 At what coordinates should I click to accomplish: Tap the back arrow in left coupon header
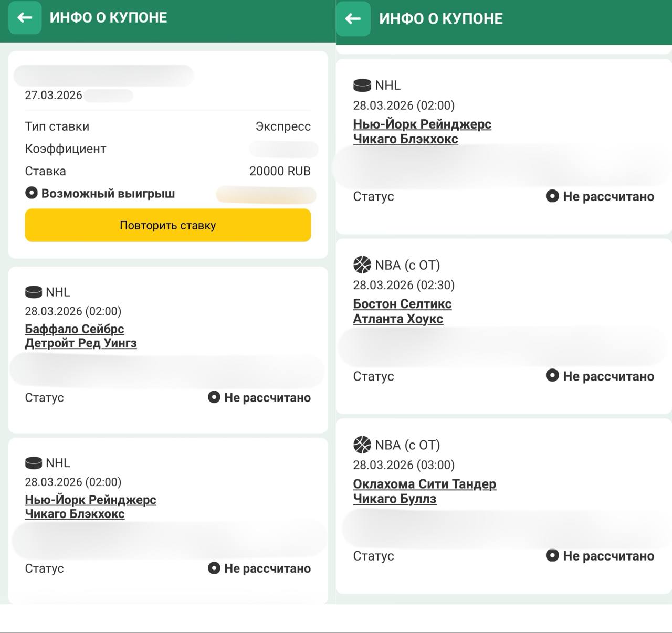(25, 17)
